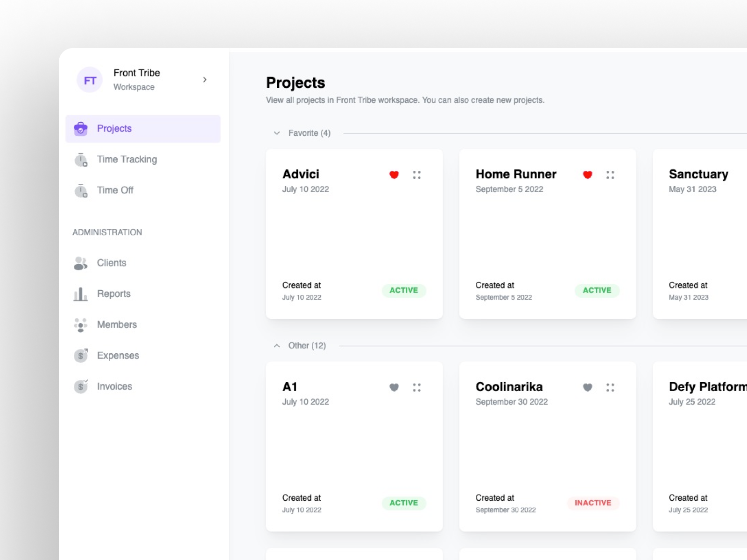Click the Reports bar chart icon

[x=80, y=294]
